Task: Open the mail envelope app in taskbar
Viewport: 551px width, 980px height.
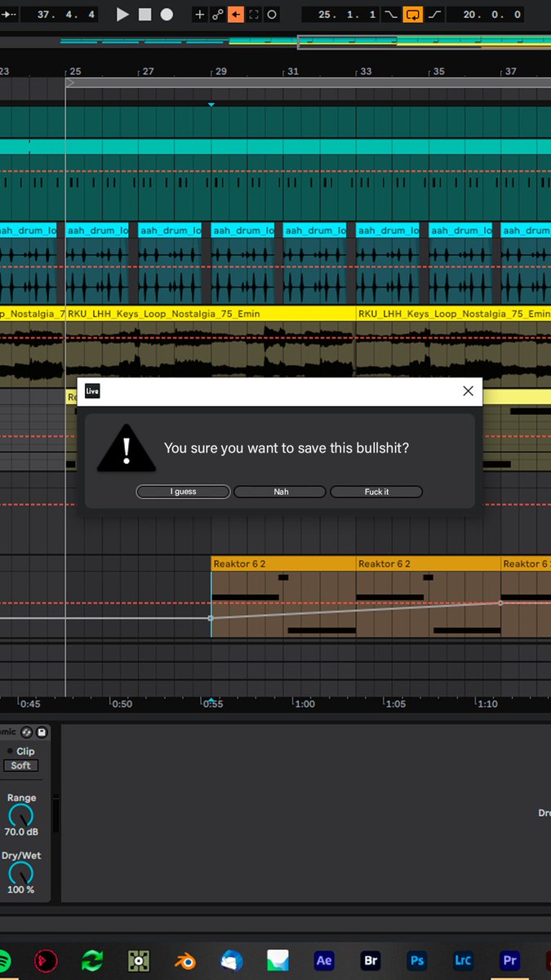Action: click(x=278, y=960)
